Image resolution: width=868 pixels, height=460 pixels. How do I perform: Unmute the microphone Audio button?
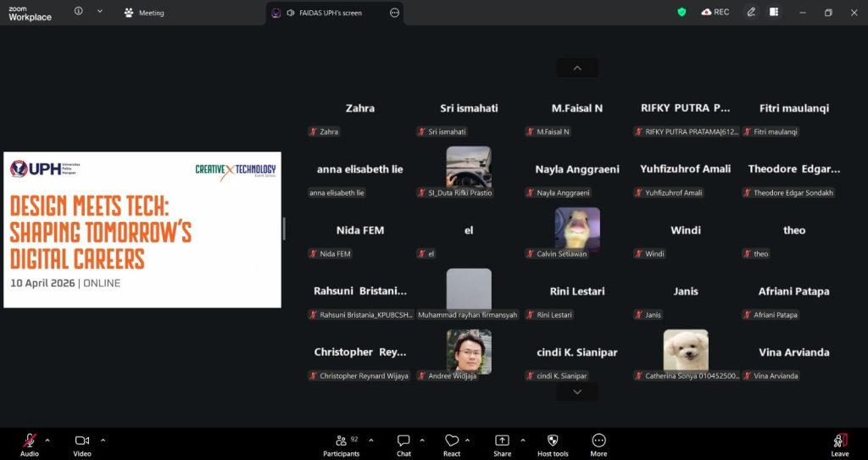click(30, 441)
